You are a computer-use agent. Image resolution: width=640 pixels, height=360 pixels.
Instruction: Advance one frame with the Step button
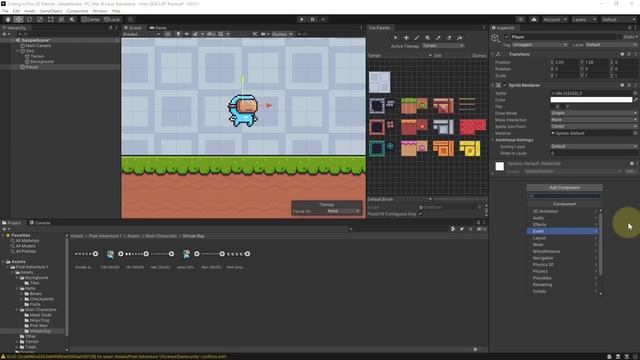(323, 19)
